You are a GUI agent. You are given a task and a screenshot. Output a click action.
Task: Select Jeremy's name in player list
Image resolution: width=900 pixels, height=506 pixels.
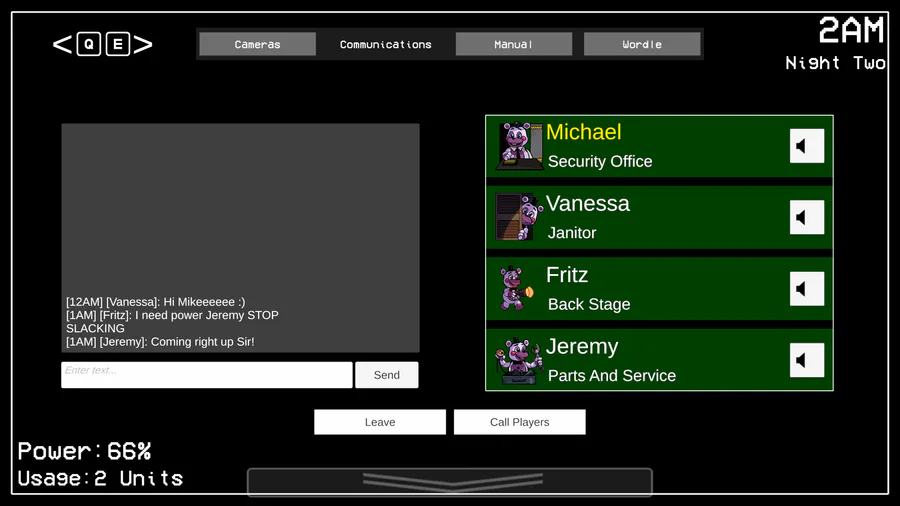click(582, 347)
